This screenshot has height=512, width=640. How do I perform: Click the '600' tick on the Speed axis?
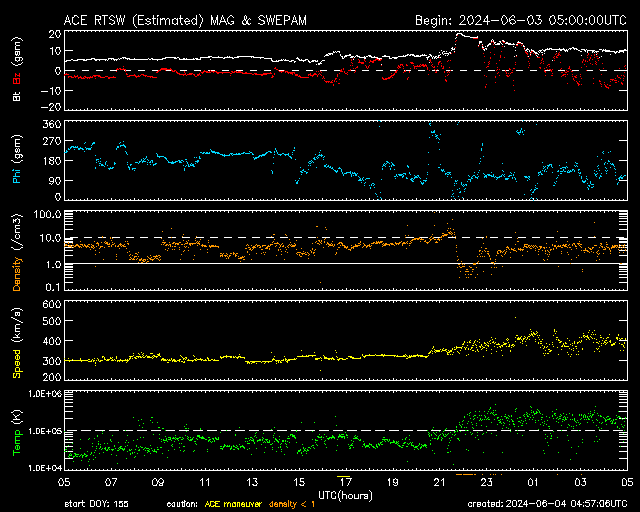(x=52, y=304)
